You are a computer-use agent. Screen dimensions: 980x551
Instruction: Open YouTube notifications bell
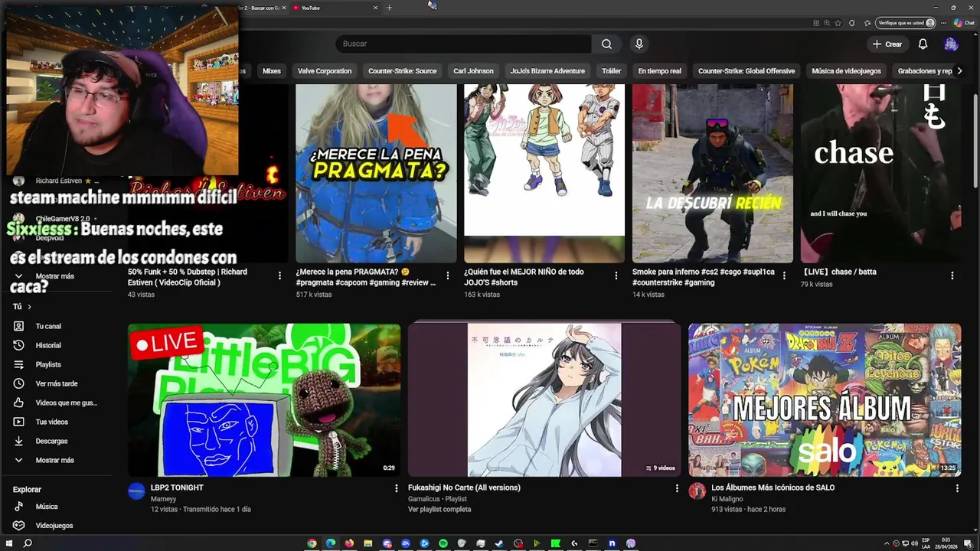click(923, 44)
